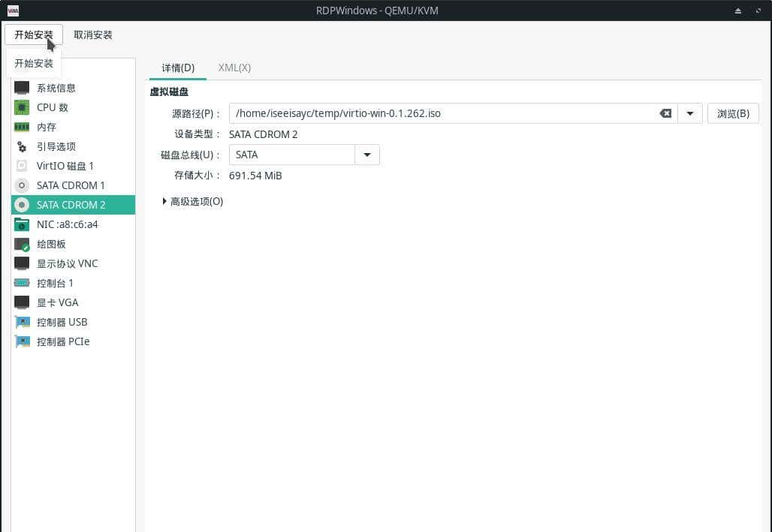772x532 pixels.
Task: Select the 绘图板 tablet device
Action: 50,244
